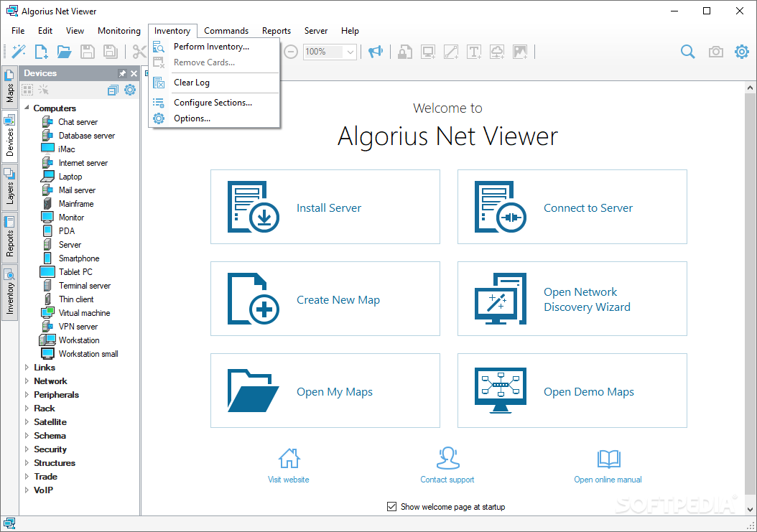
Task: Expand the Network tree group
Action: pos(27,381)
